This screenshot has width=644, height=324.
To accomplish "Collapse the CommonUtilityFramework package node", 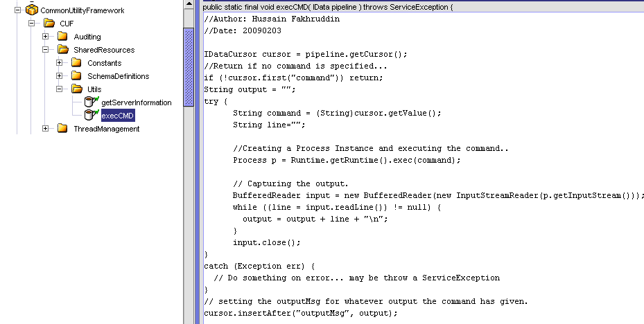I will click(17, 10).
